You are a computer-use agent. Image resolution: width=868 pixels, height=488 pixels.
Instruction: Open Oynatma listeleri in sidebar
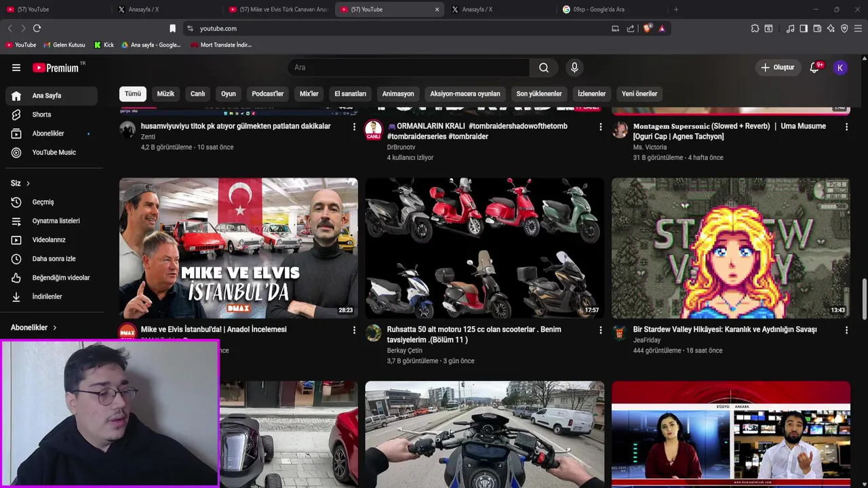click(52, 221)
